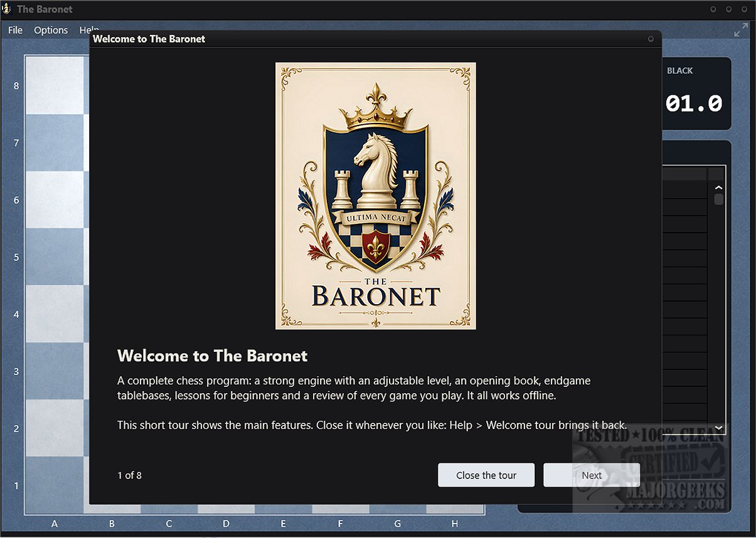This screenshot has width=756, height=538.
Task: Open the Options menu
Action: 51,30
